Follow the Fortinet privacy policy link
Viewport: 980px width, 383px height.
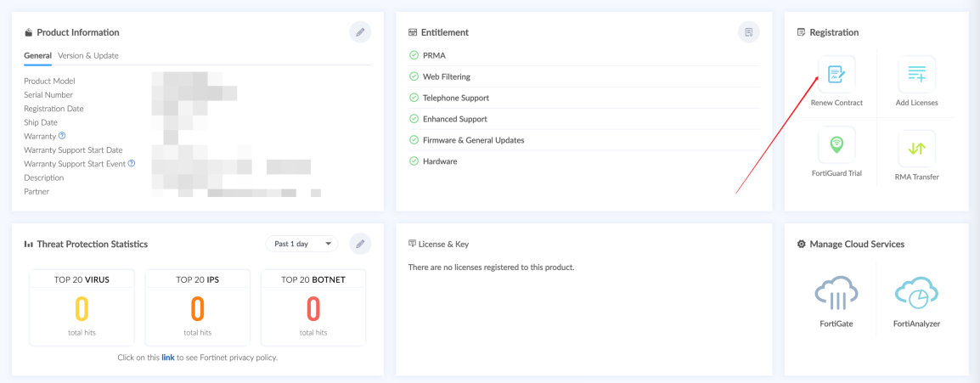coord(168,358)
